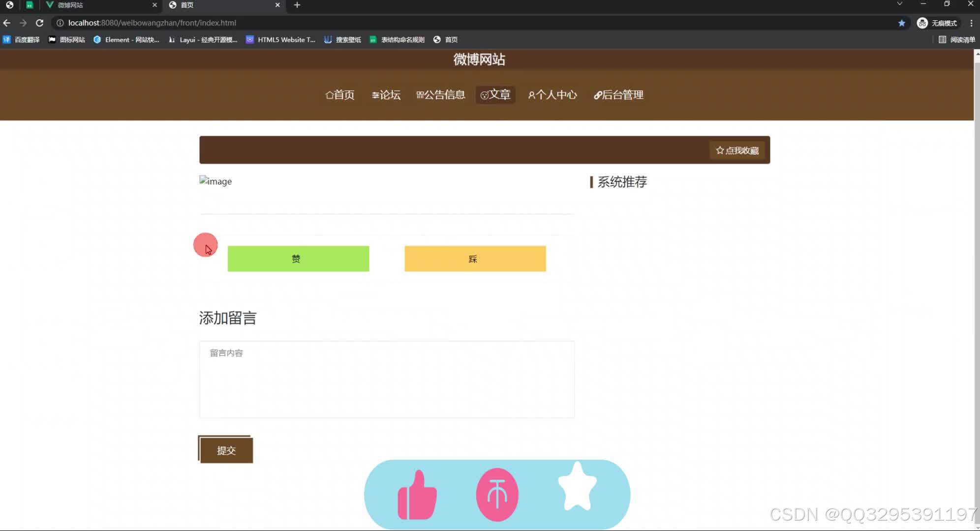Open the browser three-dot menu
Screen dimensions: 980x531
pyautogui.click(x=971, y=23)
